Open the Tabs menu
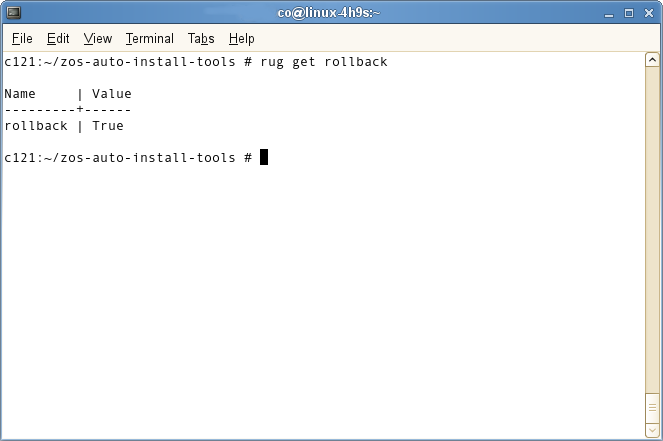Viewport: 663px width, 441px height. pyautogui.click(x=201, y=39)
